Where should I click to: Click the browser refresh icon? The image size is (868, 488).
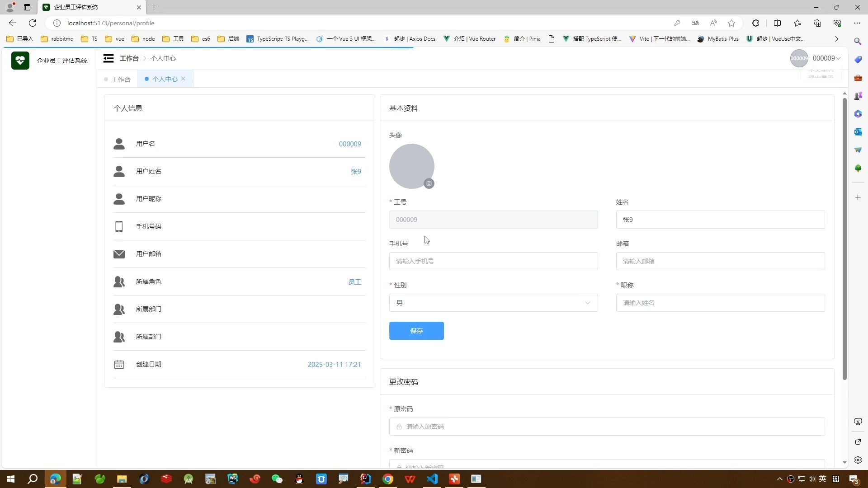coord(33,23)
